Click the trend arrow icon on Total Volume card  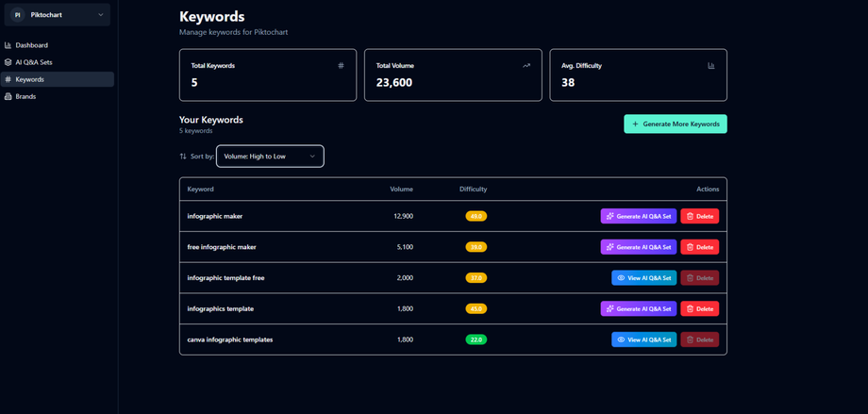526,66
